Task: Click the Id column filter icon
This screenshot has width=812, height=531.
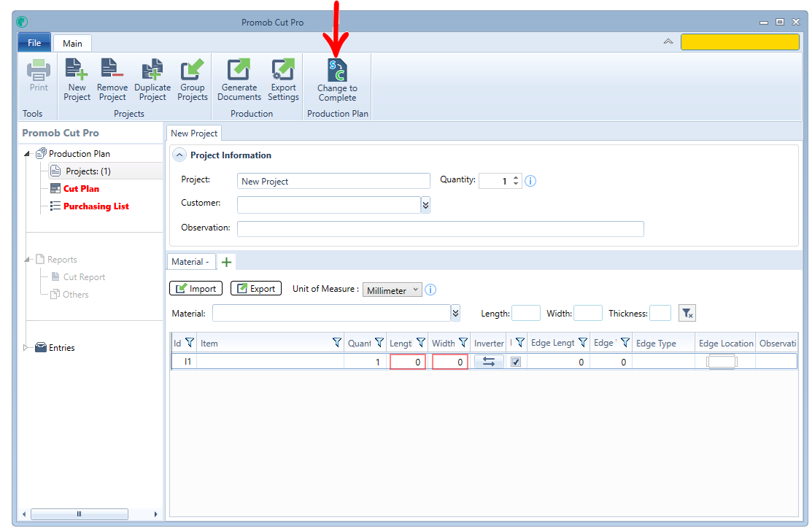Action: click(x=190, y=343)
